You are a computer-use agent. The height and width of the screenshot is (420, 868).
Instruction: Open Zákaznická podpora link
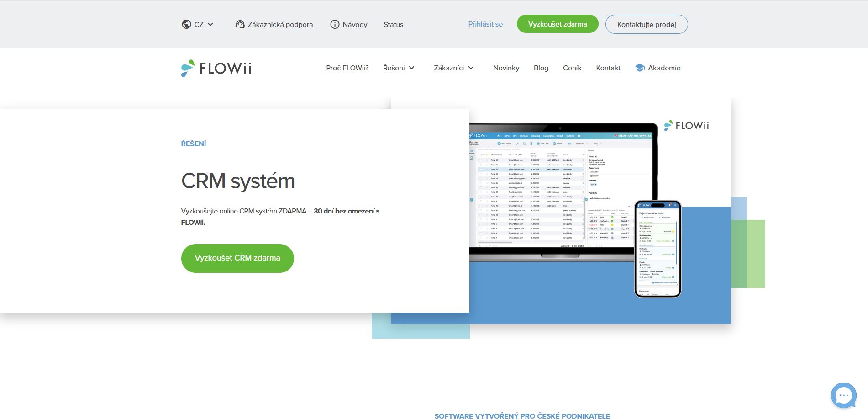click(280, 25)
